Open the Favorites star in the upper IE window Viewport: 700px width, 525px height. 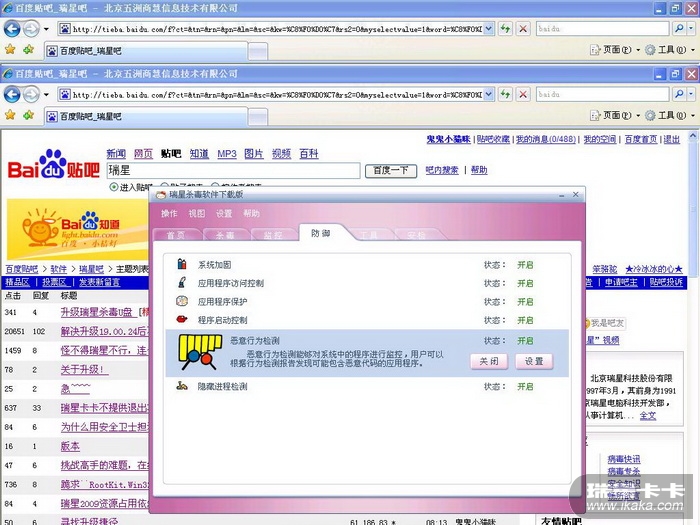pyautogui.click(x=10, y=50)
